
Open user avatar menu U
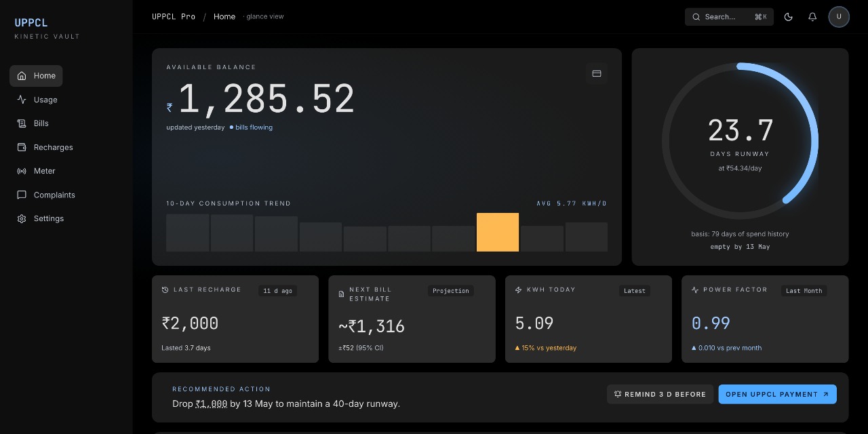click(839, 17)
